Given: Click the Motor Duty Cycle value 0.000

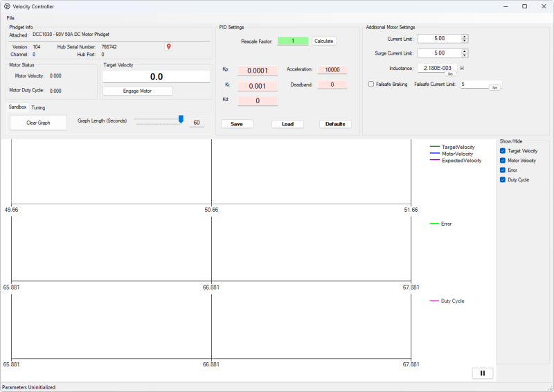Looking at the screenshot, I should tap(55, 91).
